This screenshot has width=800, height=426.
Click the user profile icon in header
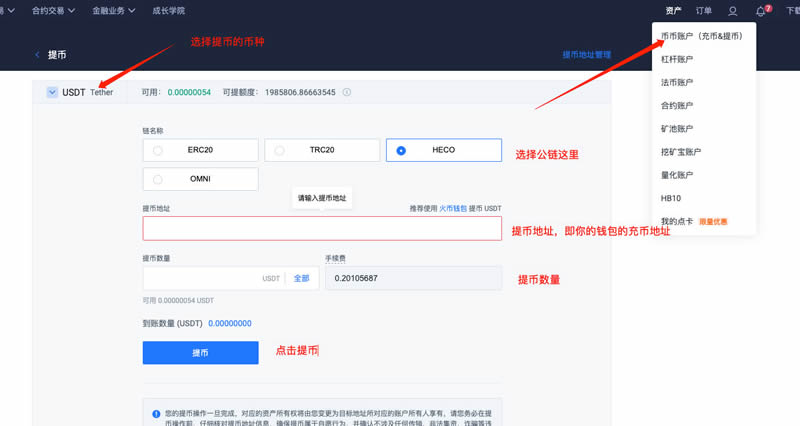733,11
